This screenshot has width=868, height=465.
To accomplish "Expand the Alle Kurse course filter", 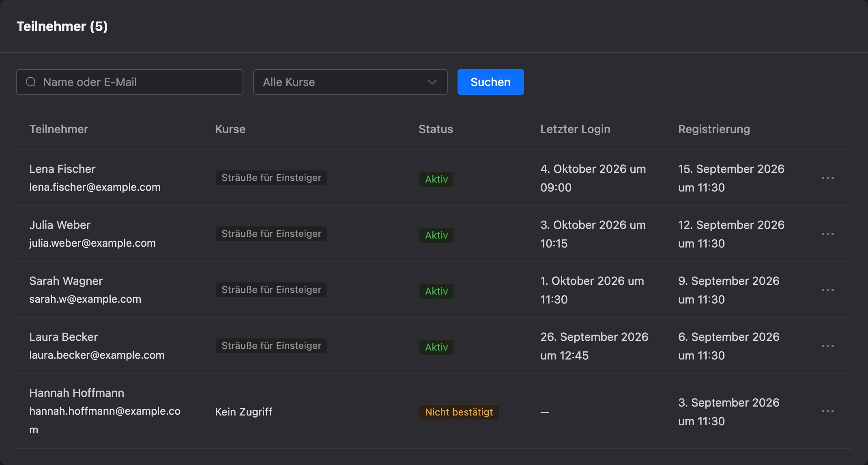I will click(350, 82).
